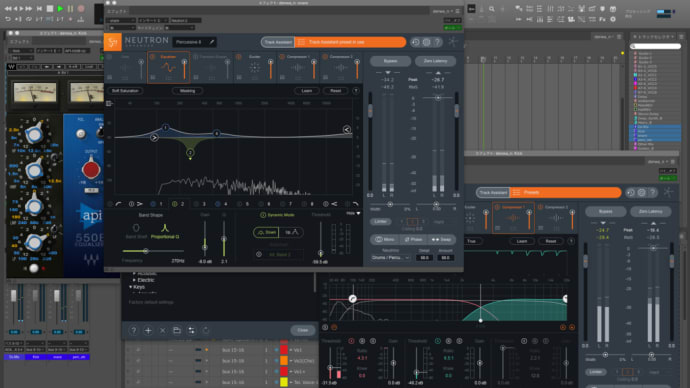Toggle Compressor 1 power in rear Neutron

[x=498, y=207]
